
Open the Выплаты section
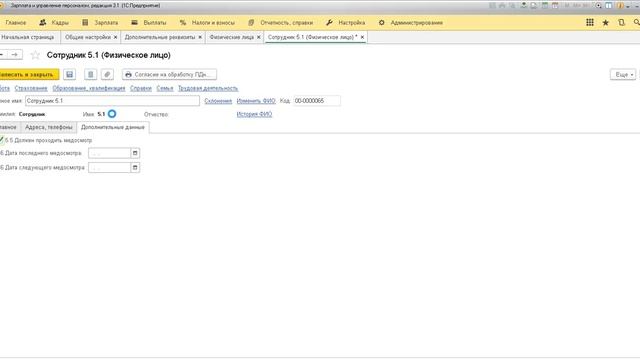tap(149, 23)
